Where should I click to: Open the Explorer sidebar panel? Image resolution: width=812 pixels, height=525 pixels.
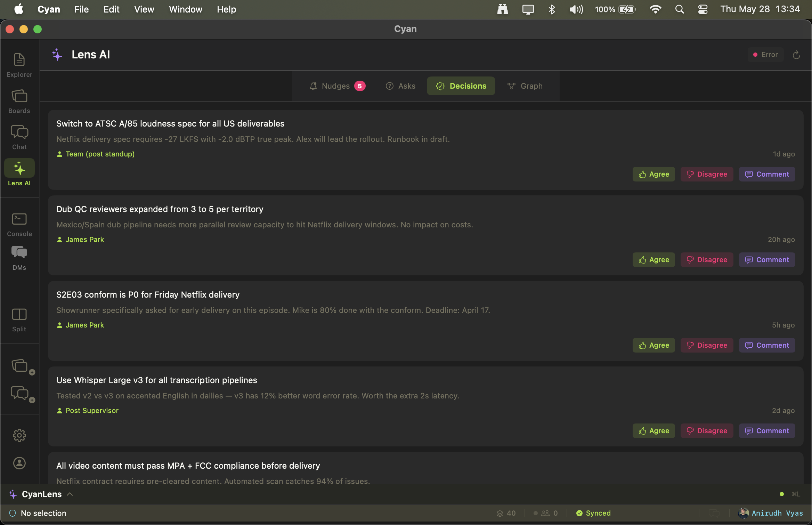click(x=19, y=65)
